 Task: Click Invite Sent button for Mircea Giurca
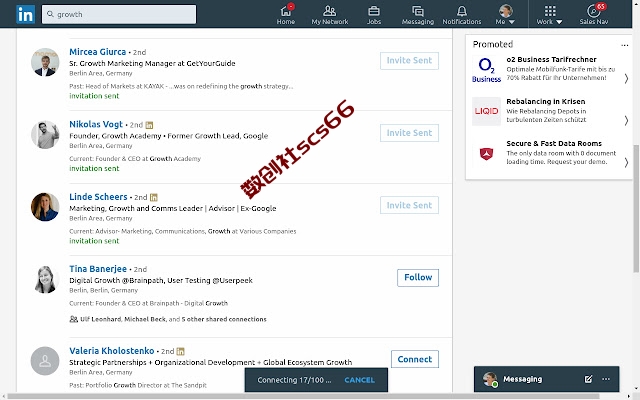point(409,60)
